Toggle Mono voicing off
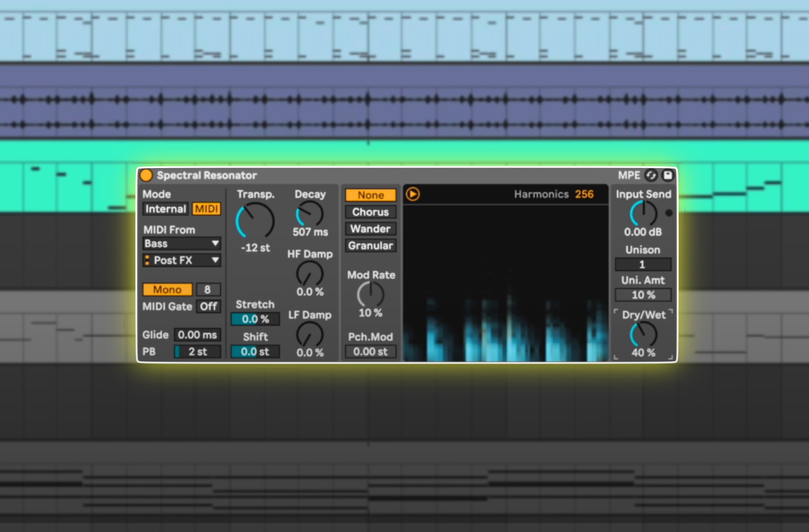Screen dimensions: 809x532 167,289
